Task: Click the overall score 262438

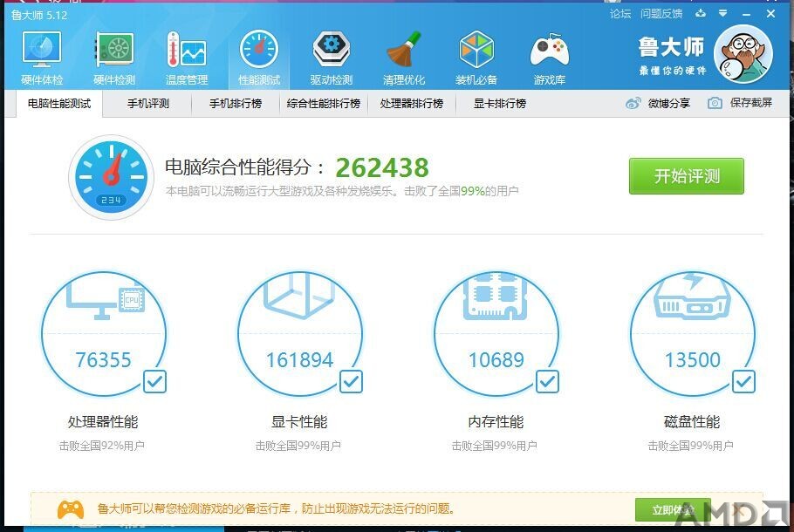Action: [382, 167]
